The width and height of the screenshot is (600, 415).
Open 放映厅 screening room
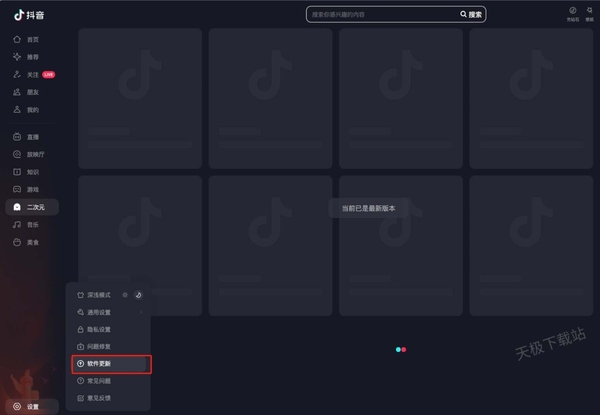[35, 154]
